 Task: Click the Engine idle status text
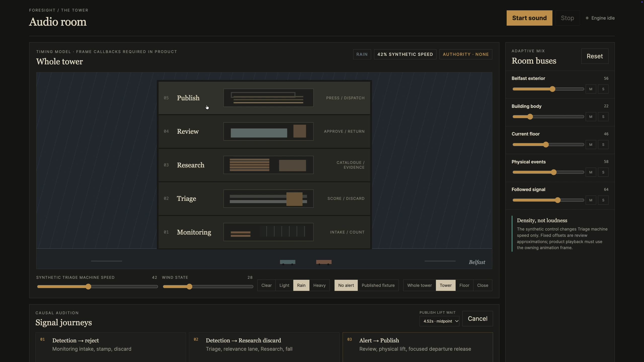click(x=603, y=18)
